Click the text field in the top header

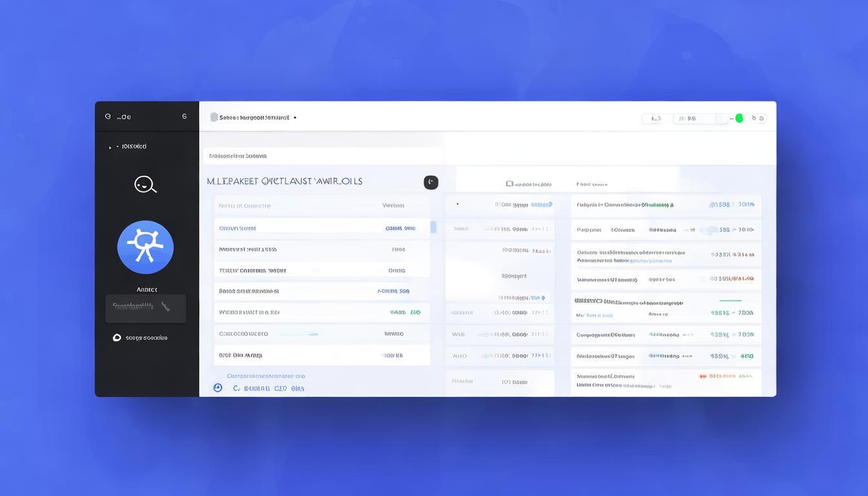tap(694, 118)
